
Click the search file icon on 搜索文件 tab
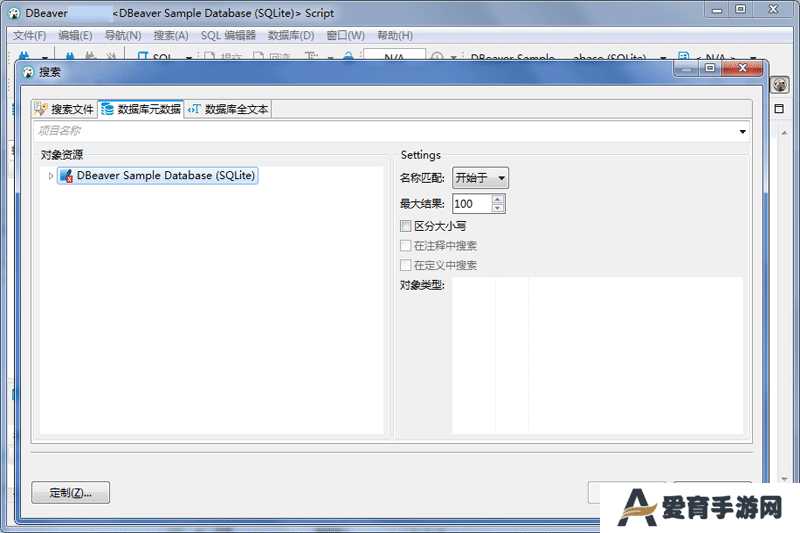point(41,109)
